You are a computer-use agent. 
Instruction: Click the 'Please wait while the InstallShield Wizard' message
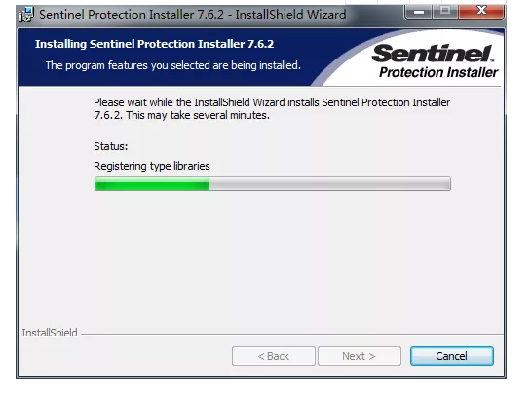click(272, 108)
